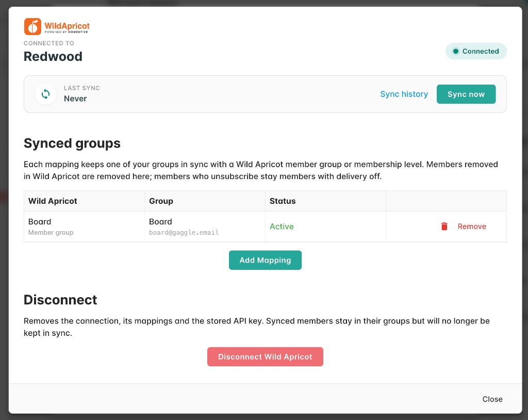Viewport: 528px width, 420px height.
Task: Click the CONNECTED TO label
Action: click(49, 43)
